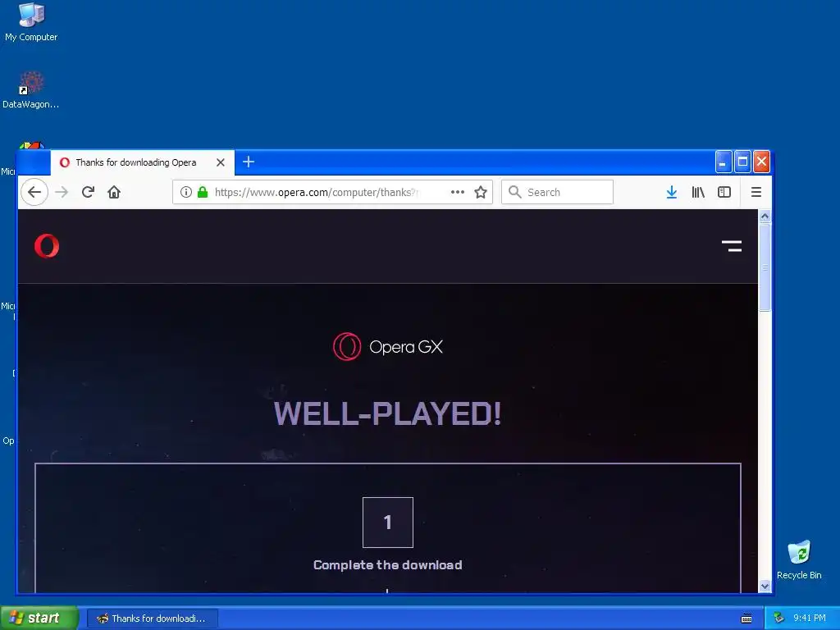
Task: Go back with the browser back arrow
Action: 34,192
